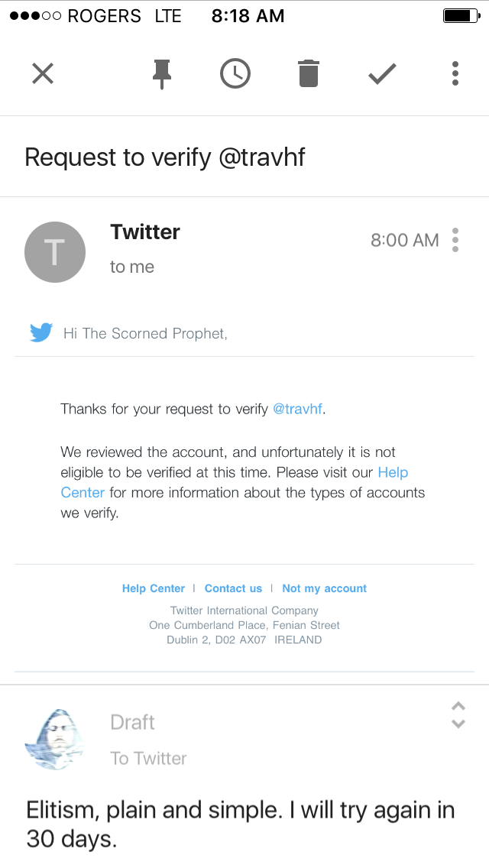Tap the "Request to verify @travhf" subject

point(165,157)
